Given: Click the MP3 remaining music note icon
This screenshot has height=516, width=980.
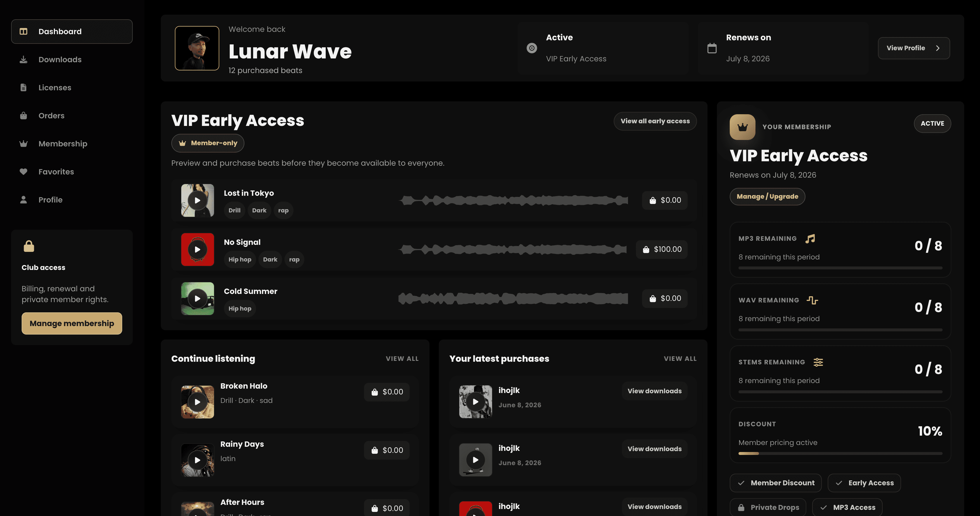Looking at the screenshot, I should coord(810,238).
